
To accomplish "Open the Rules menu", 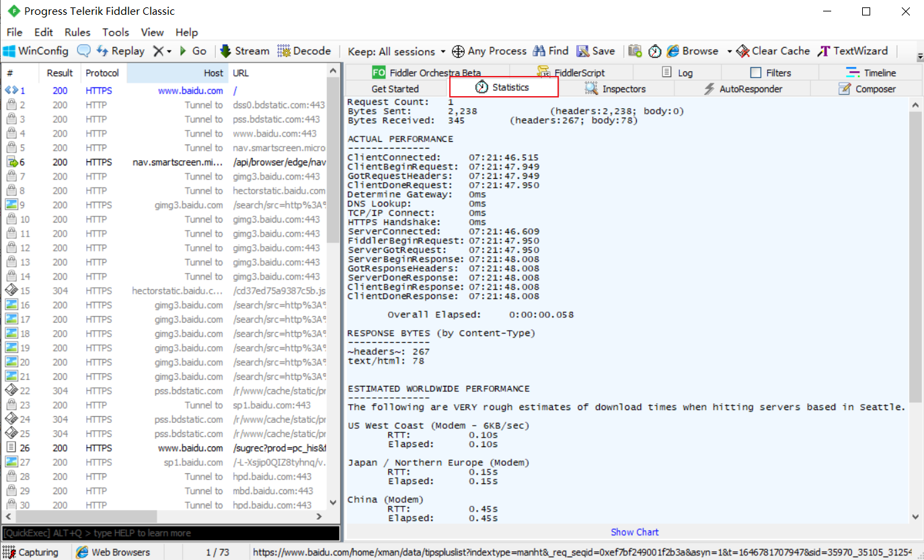I will coord(77,32).
